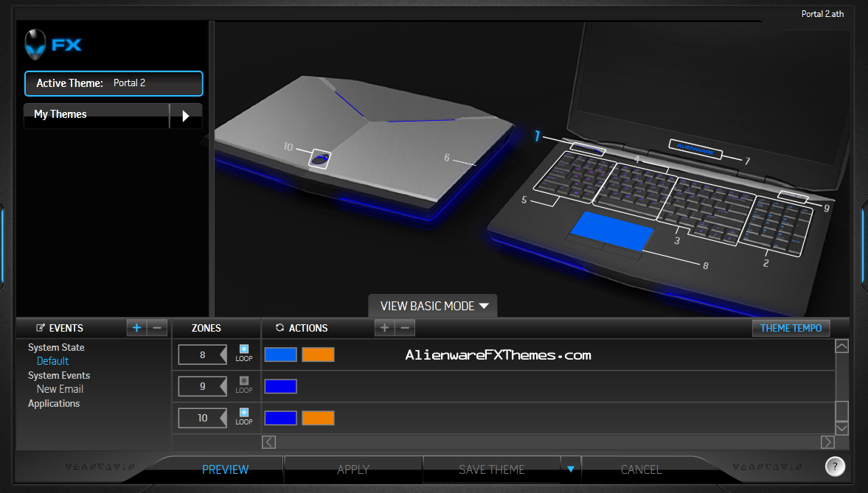The image size is (868, 493).
Task: Select the Alienware logo zone 7 below screen
Action: pyautogui.click(x=695, y=149)
